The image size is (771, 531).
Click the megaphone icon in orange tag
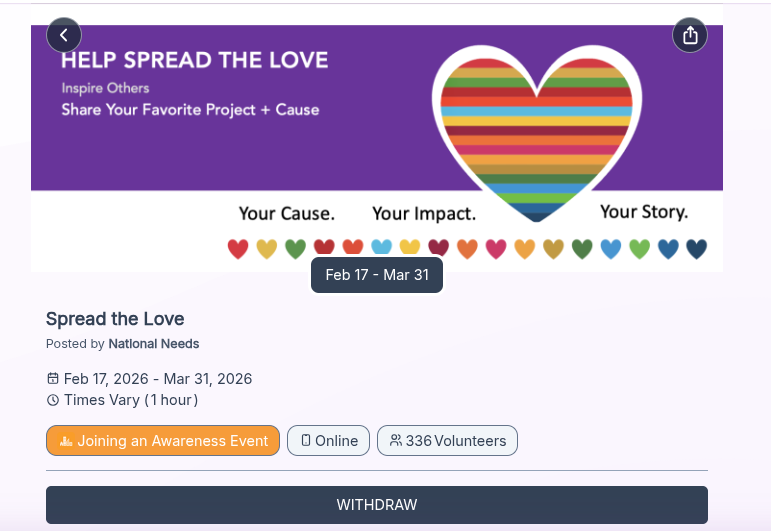point(66,441)
